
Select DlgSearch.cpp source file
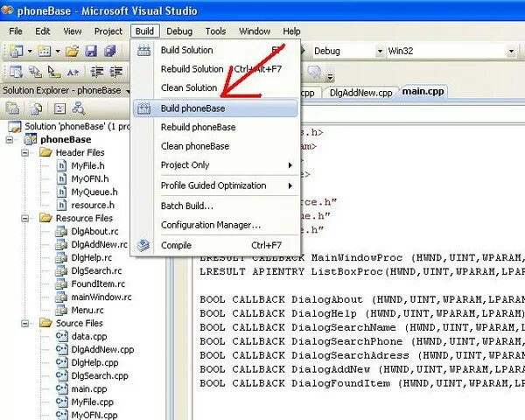[x=100, y=375]
